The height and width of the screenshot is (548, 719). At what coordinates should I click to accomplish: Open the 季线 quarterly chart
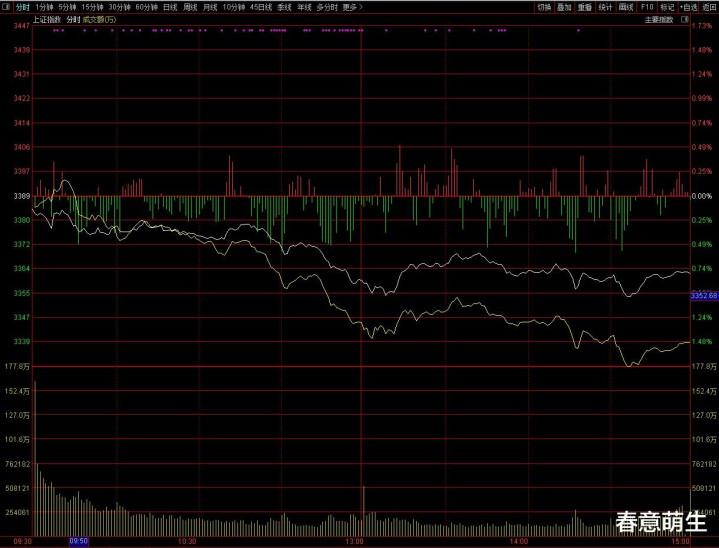pyautogui.click(x=284, y=7)
